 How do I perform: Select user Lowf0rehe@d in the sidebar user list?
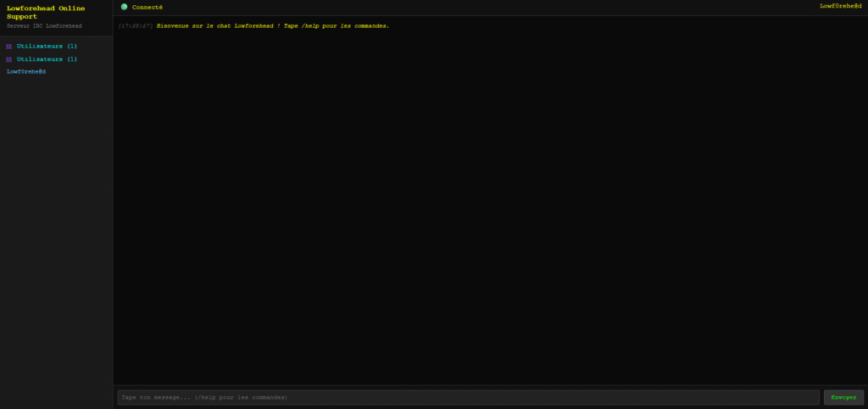point(26,71)
